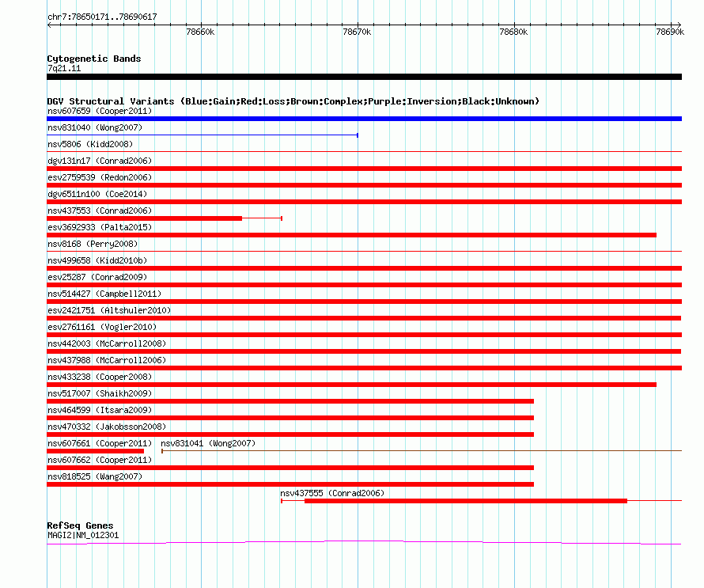Open the MAGI2|NM_012301 gene label
This screenshot has height=588, width=704.
(83, 536)
